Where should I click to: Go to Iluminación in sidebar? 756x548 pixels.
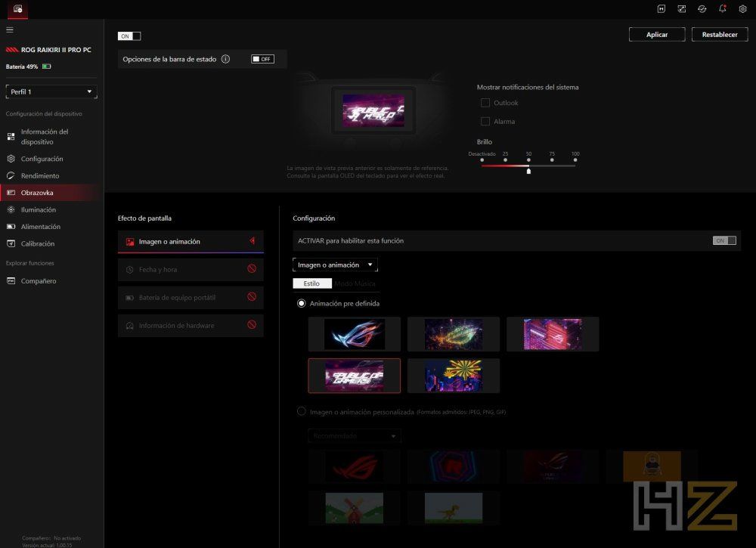coord(51,209)
